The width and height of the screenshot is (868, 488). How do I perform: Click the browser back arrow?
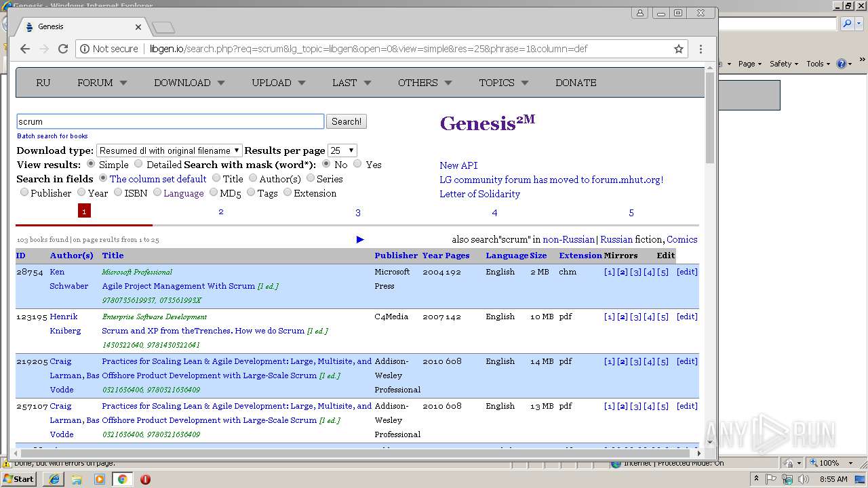click(x=25, y=49)
